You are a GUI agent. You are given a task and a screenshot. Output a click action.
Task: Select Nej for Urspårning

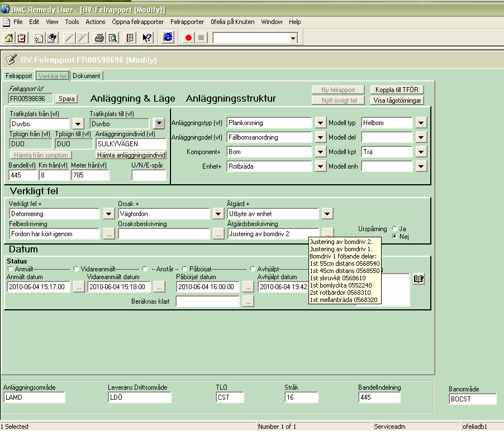pos(394,236)
